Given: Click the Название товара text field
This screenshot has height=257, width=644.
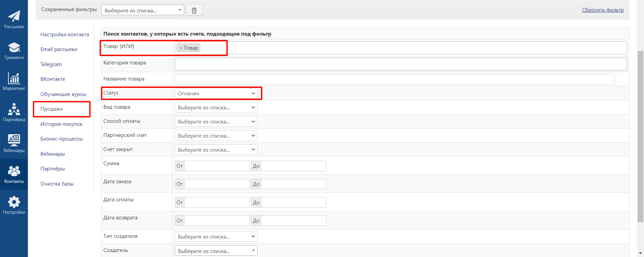Looking at the screenshot, I should click(394, 79).
